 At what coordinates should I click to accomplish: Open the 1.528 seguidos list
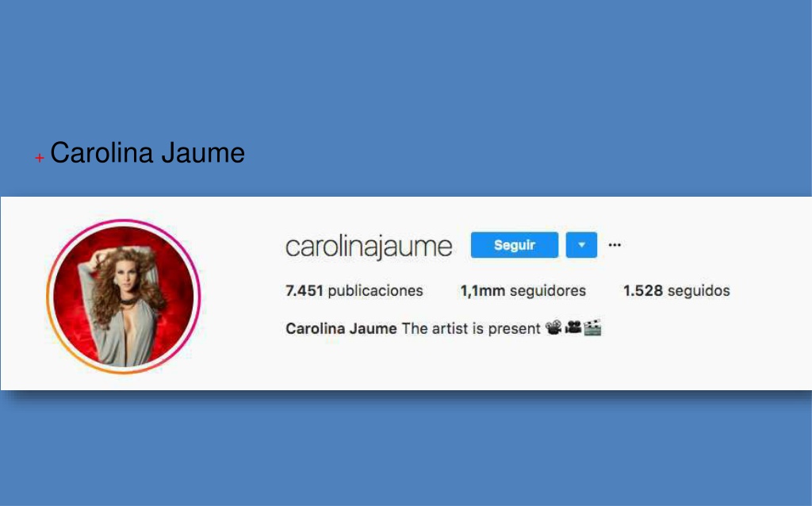[676, 290]
